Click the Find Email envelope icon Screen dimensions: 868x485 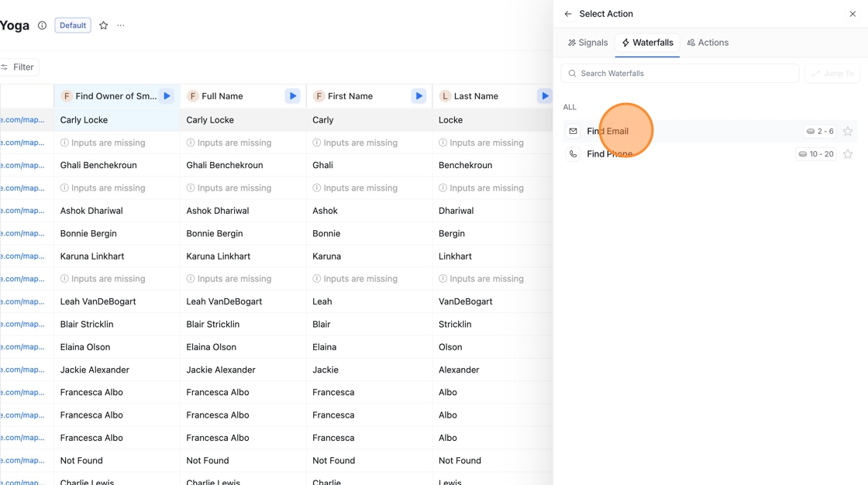[573, 131]
